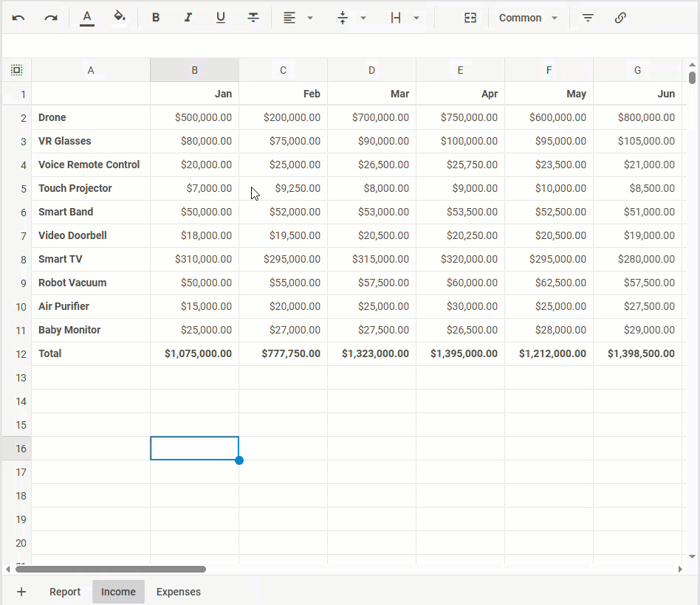Expand the horizontal align dropdown arrow
The height and width of the screenshot is (605, 700).
click(310, 18)
